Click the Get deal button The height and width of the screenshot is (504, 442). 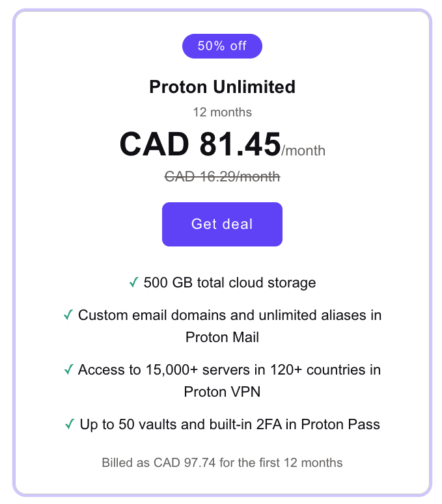point(222,224)
